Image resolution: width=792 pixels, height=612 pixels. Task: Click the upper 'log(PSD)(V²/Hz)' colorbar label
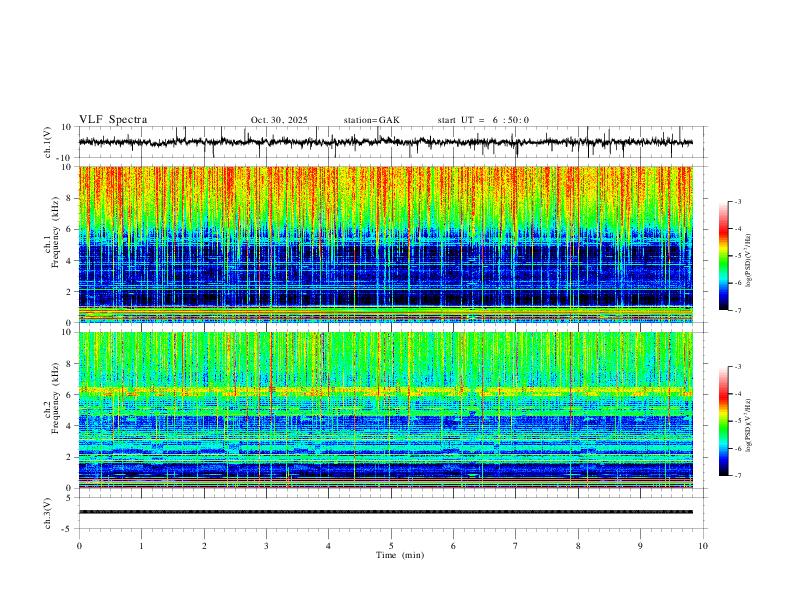pyautogui.click(x=749, y=260)
